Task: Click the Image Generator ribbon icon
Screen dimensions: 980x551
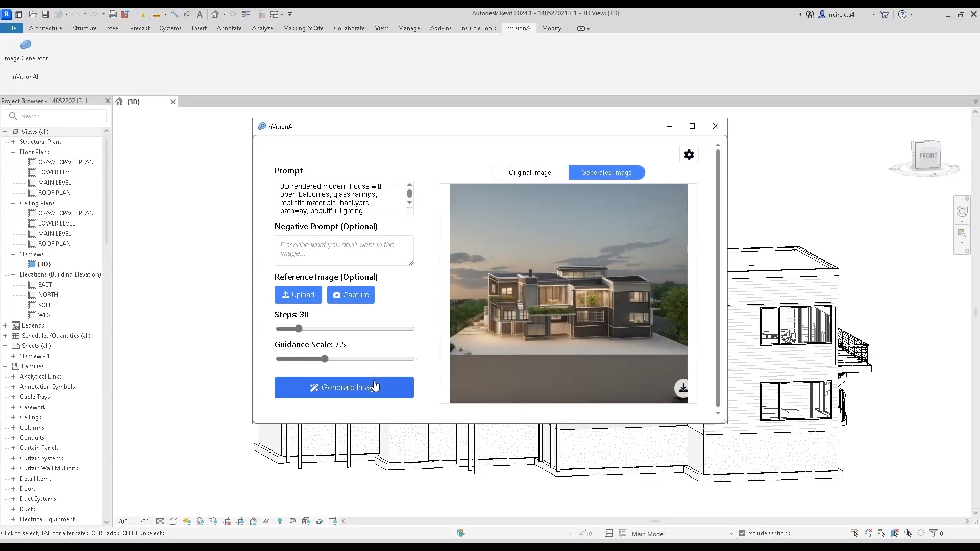Action: click(x=26, y=45)
